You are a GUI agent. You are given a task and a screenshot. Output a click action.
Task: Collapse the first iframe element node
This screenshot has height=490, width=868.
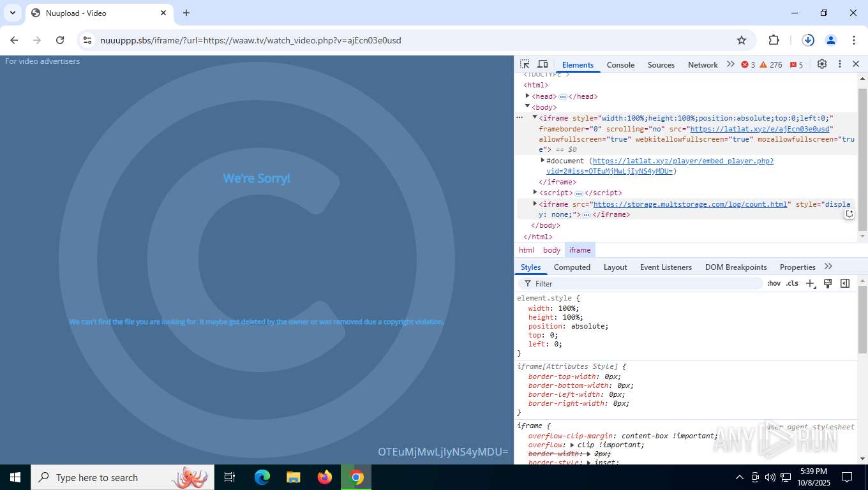pos(535,117)
